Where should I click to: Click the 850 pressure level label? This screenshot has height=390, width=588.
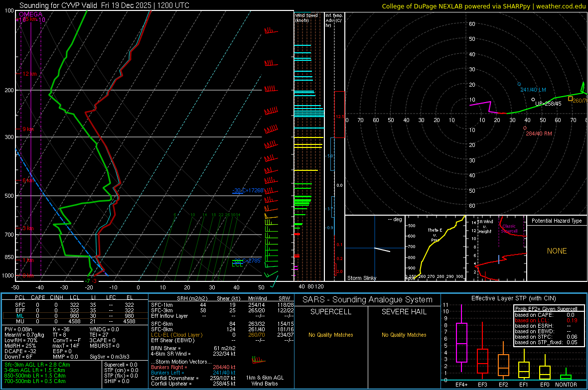tap(9, 257)
